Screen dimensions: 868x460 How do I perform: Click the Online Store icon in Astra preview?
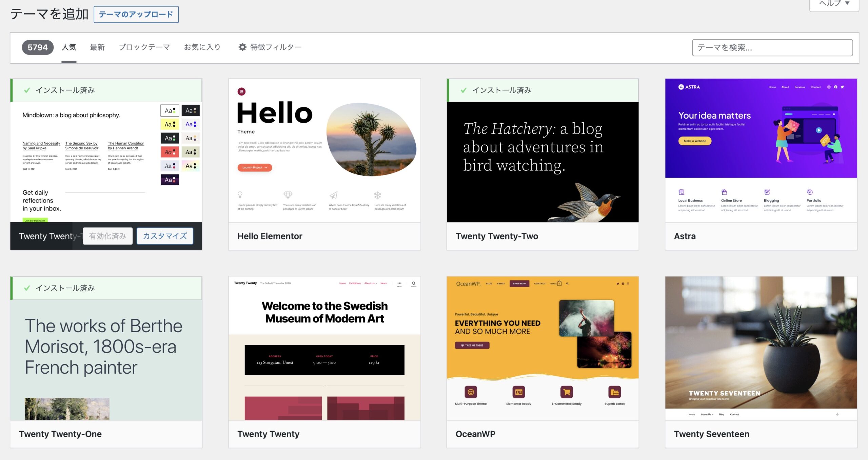724,192
